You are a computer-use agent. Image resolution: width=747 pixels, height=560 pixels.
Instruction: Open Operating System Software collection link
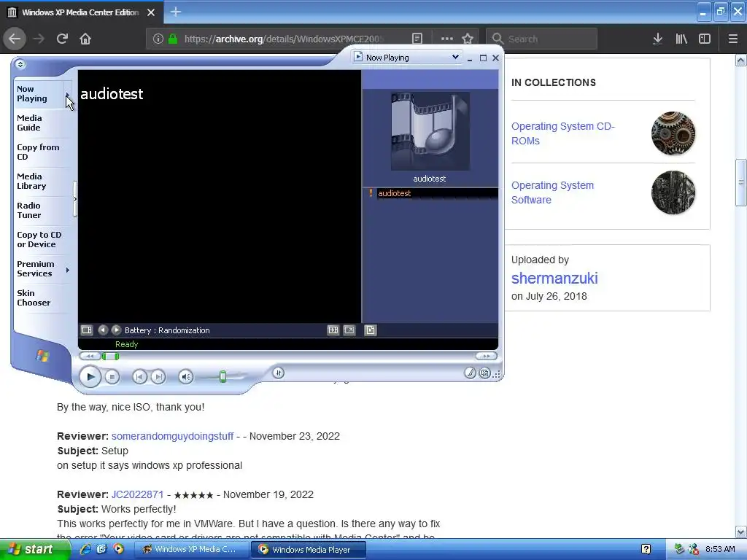click(553, 192)
